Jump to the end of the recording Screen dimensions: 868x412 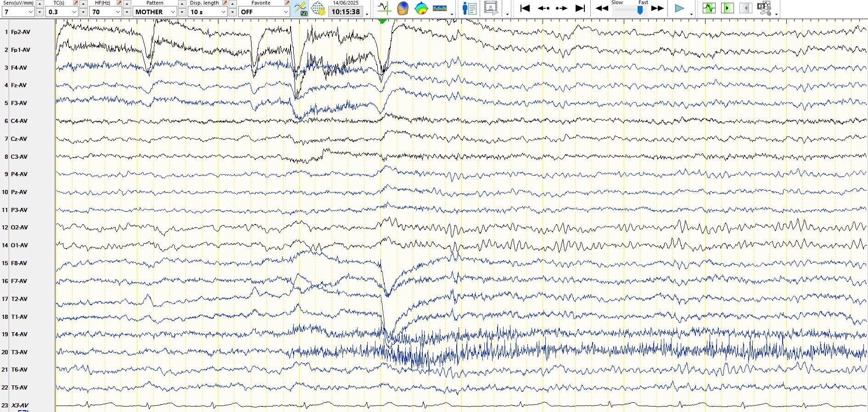click(x=580, y=8)
